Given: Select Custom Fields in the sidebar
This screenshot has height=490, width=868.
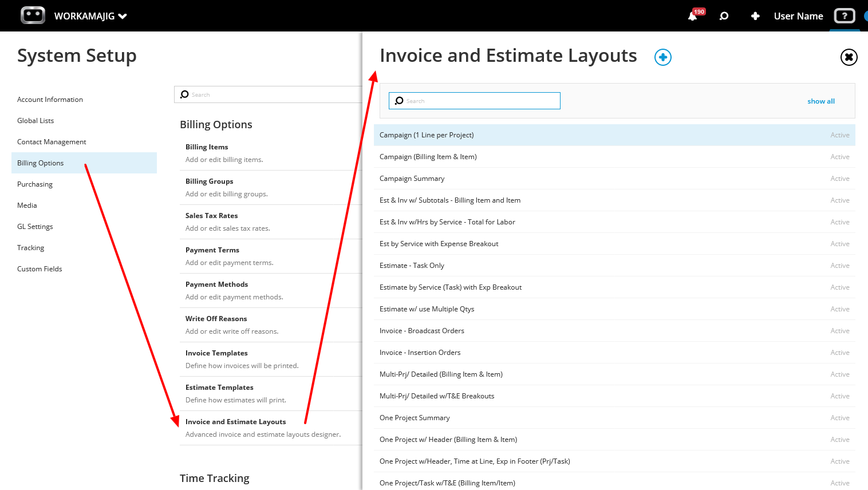Looking at the screenshot, I should click(84, 269).
